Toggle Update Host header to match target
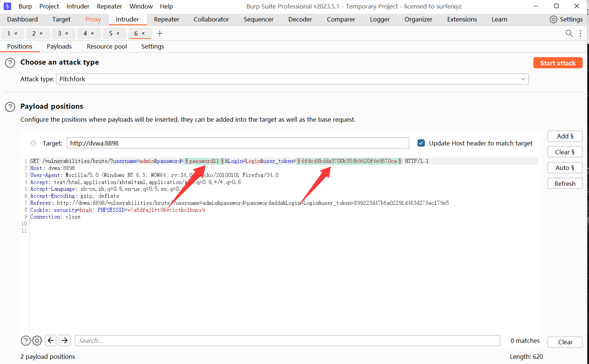Screen dimensions: 589x364 421,143
